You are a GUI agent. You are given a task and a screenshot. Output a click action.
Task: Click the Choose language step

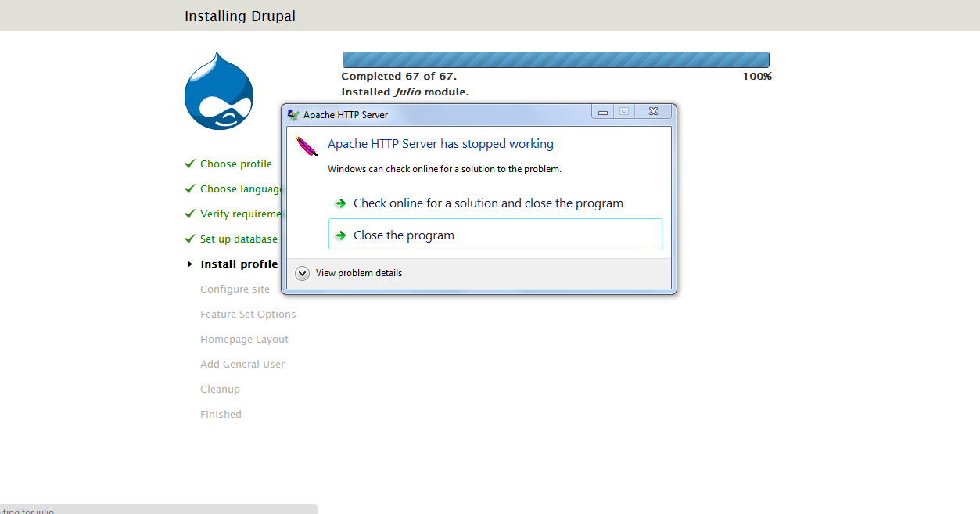(241, 189)
